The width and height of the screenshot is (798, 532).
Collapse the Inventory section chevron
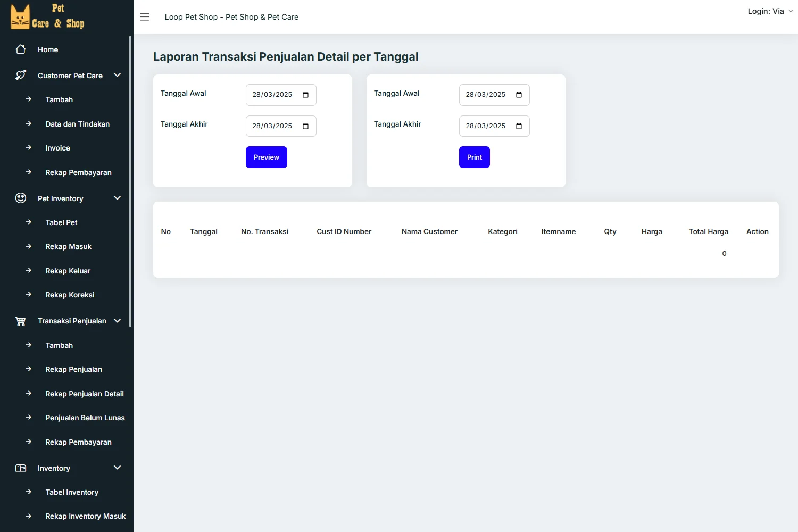point(118,468)
